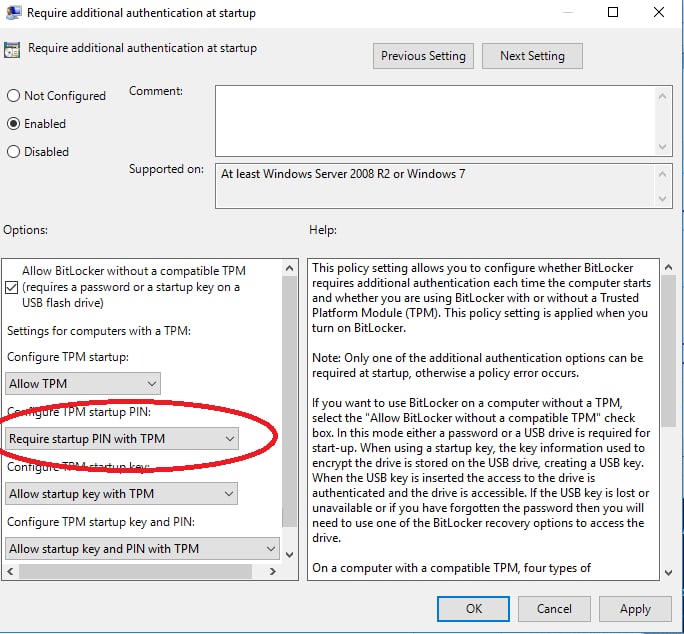Click the Options pane scroll up arrow

[x=289, y=268]
